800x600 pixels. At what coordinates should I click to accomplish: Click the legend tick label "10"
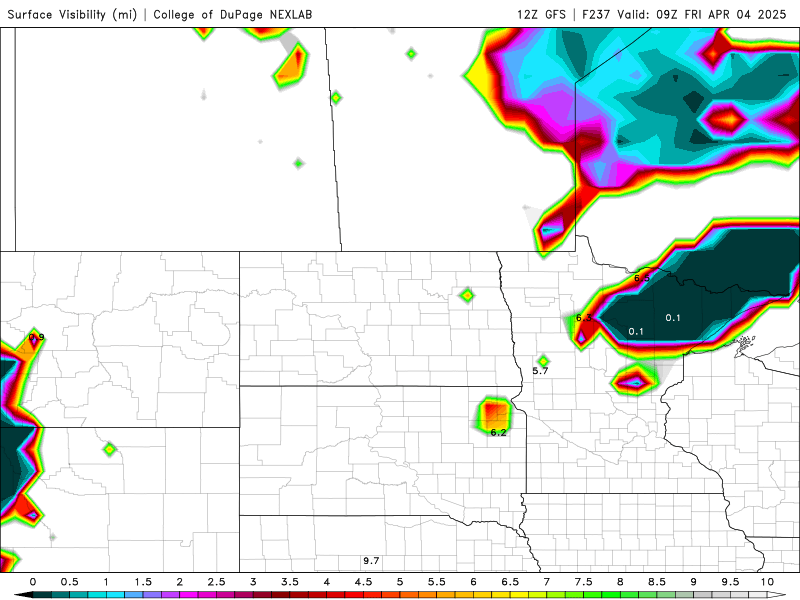click(767, 582)
